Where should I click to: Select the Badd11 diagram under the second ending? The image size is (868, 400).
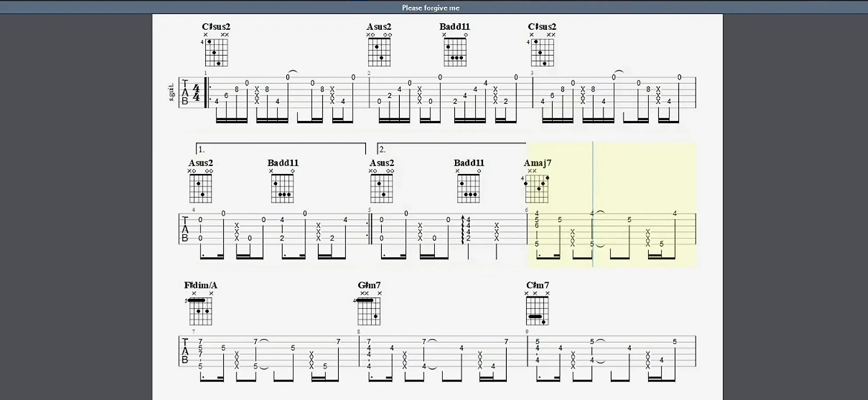(468, 188)
